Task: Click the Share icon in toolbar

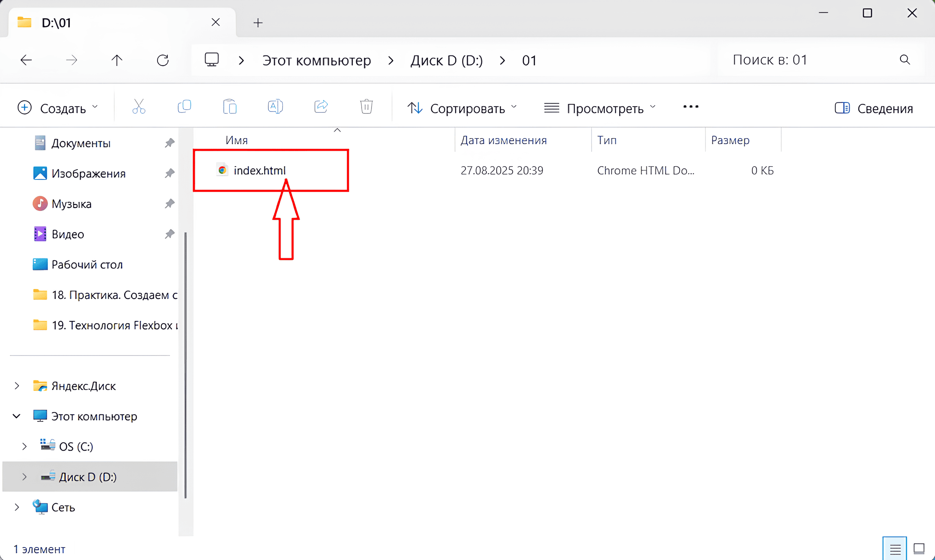Action: [321, 107]
